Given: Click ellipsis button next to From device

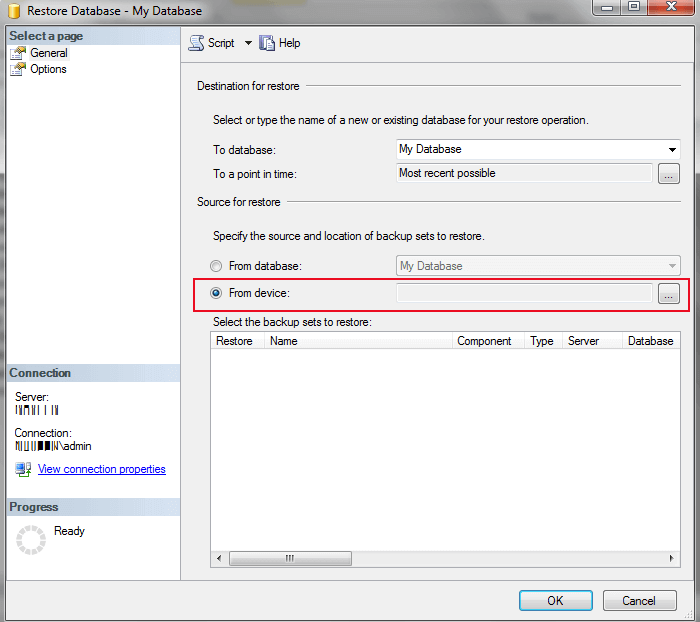Looking at the screenshot, I should point(669,293).
